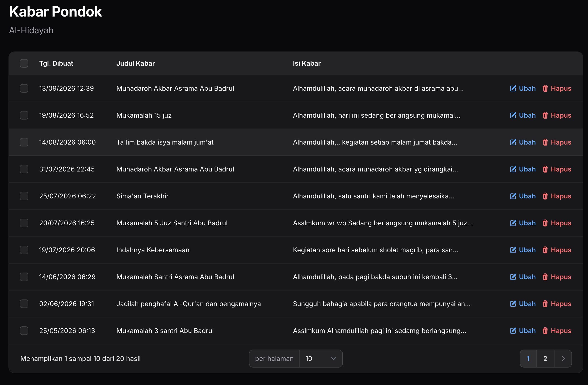Click trash icon for Ta'lim bakda isya row
The width and height of the screenshot is (588, 385).
coord(545,142)
